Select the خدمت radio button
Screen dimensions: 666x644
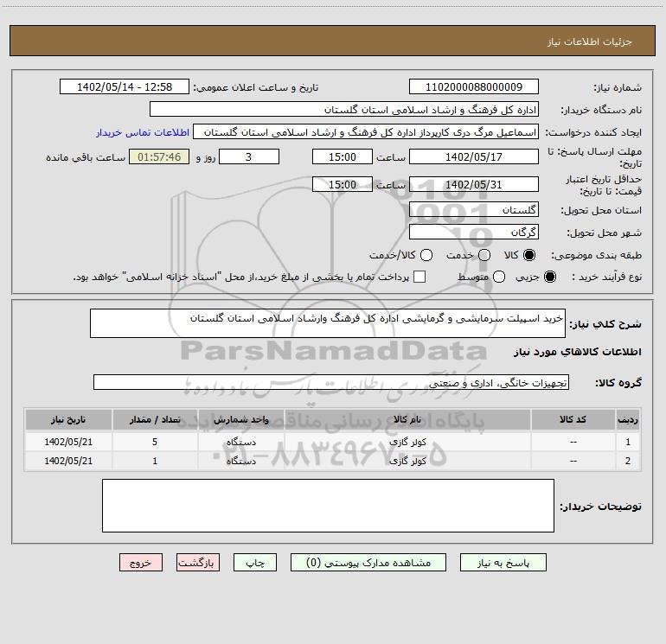484,255
